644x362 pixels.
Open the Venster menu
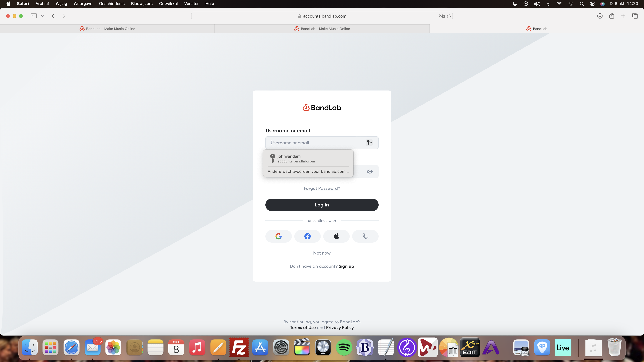click(192, 3)
